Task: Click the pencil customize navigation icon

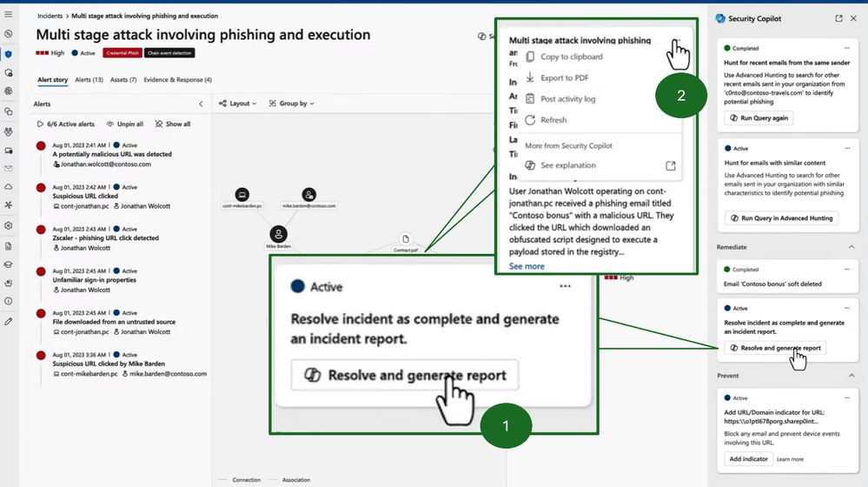Action: tap(9, 322)
